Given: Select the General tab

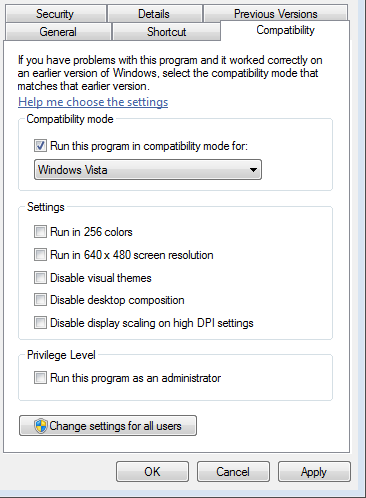Looking at the screenshot, I should (x=58, y=32).
